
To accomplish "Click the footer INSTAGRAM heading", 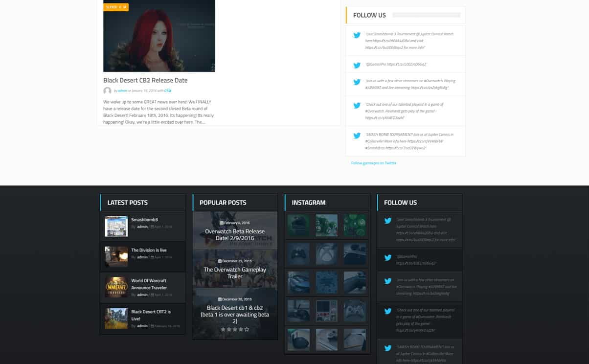I will [x=309, y=203].
